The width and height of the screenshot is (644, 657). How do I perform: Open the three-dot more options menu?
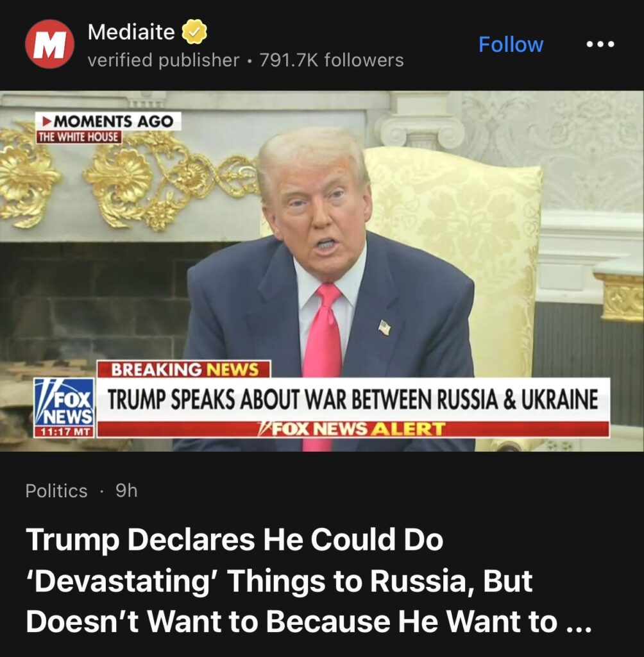coord(601,44)
